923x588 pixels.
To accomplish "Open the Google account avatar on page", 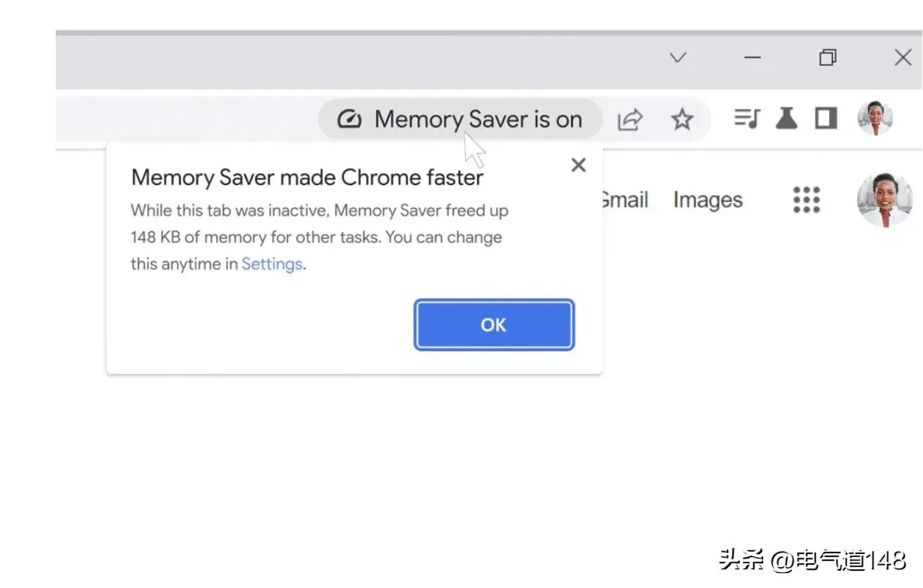I will (x=884, y=200).
